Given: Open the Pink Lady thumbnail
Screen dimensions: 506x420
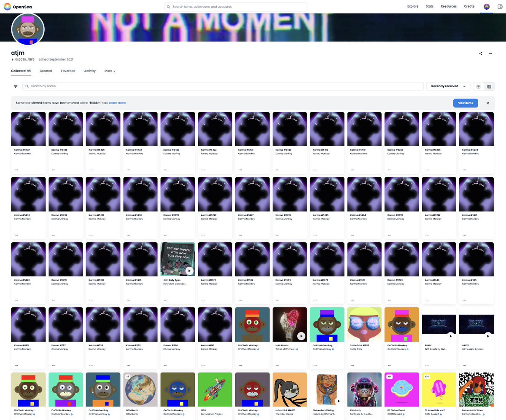Looking at the screenshot, I should pos(364,390).
